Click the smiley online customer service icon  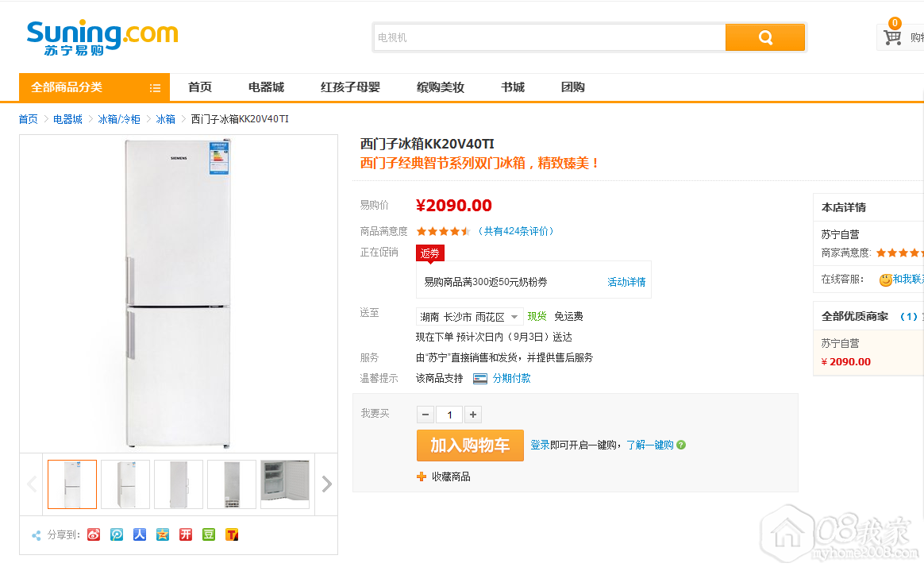885,280
